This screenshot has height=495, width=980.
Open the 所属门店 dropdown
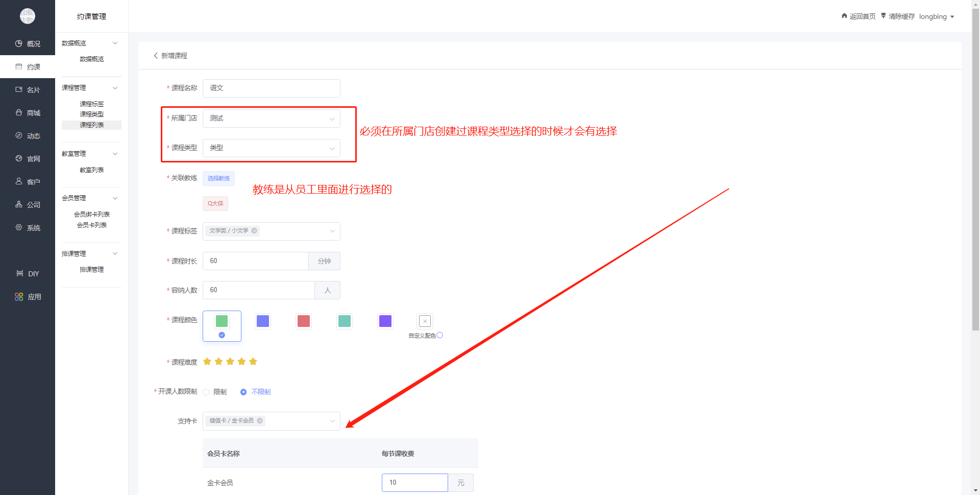click(272, 119)
